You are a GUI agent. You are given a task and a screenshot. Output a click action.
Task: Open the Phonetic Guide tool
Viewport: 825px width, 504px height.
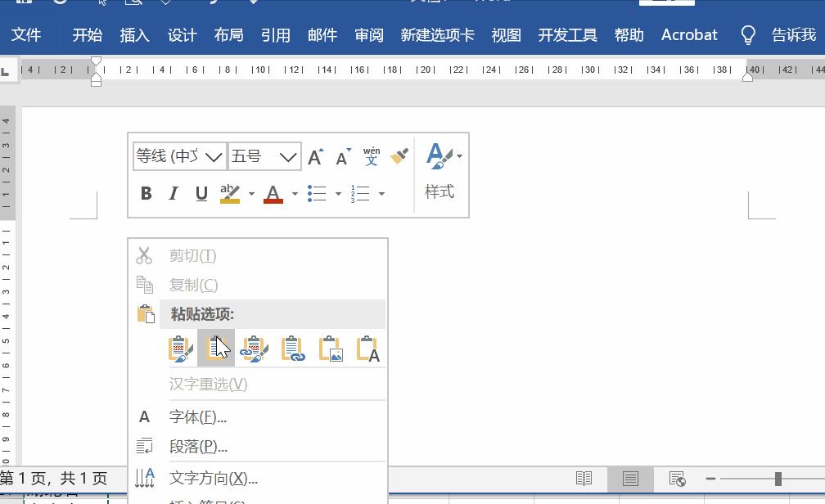(x=371, y=155)
